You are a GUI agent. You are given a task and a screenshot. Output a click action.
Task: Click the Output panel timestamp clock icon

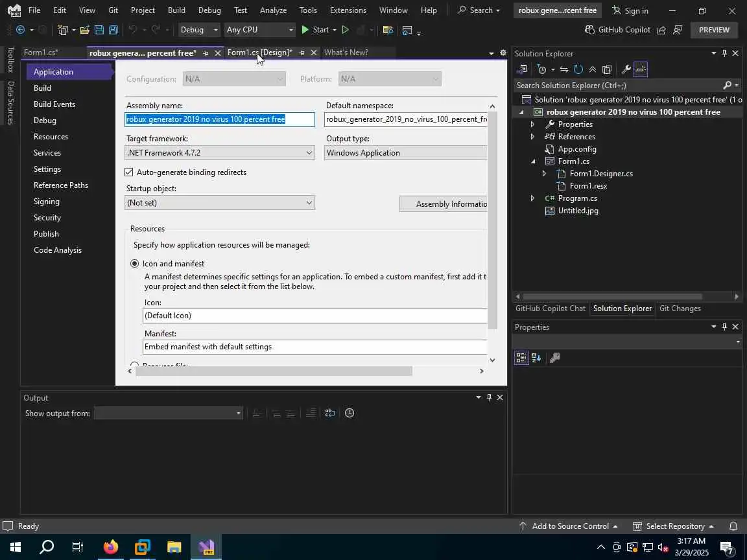point(350,413)
